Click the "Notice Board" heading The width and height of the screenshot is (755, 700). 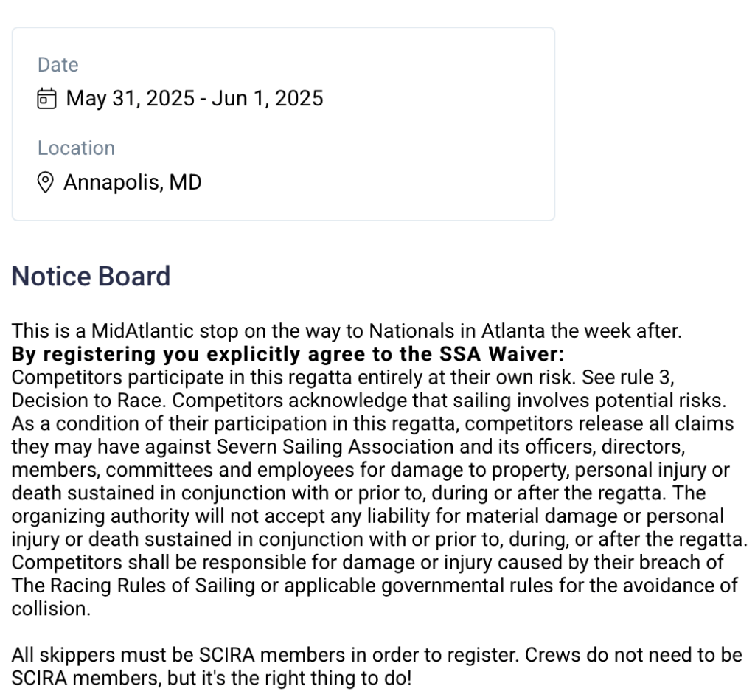coord(91,277)
